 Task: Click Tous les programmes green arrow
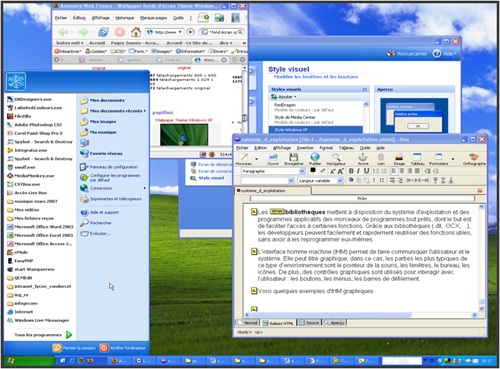tap(69, 335)
